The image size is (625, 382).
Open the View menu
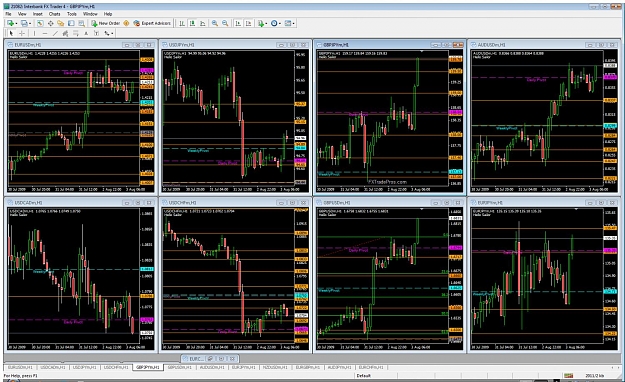pos(22,14)
